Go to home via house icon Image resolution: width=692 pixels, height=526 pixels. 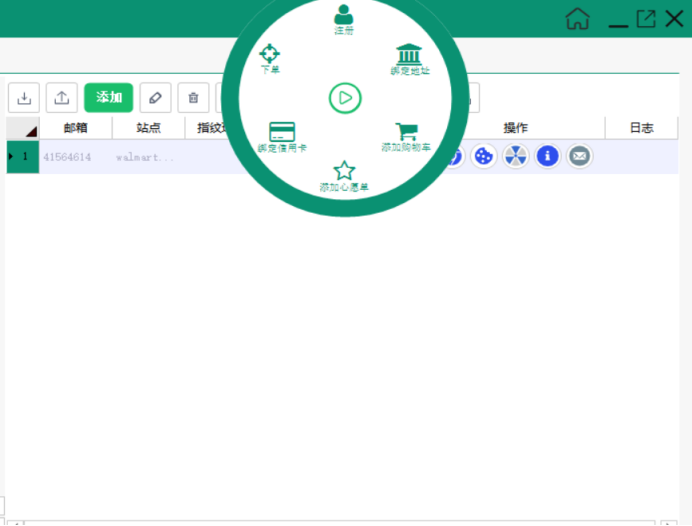pos(577,18)
